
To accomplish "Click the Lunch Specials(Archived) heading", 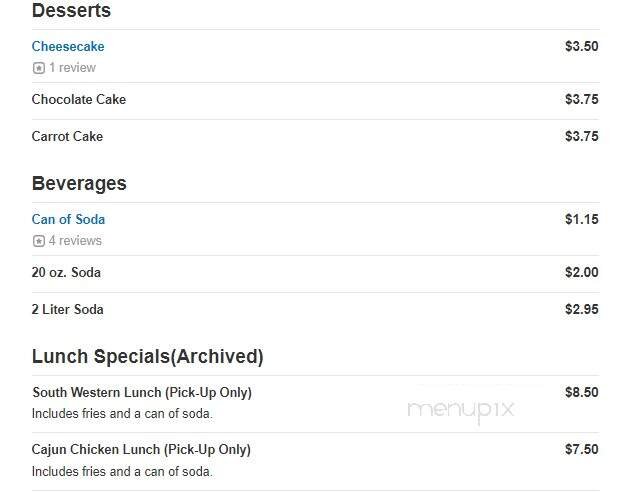I will tap(147, 357).
